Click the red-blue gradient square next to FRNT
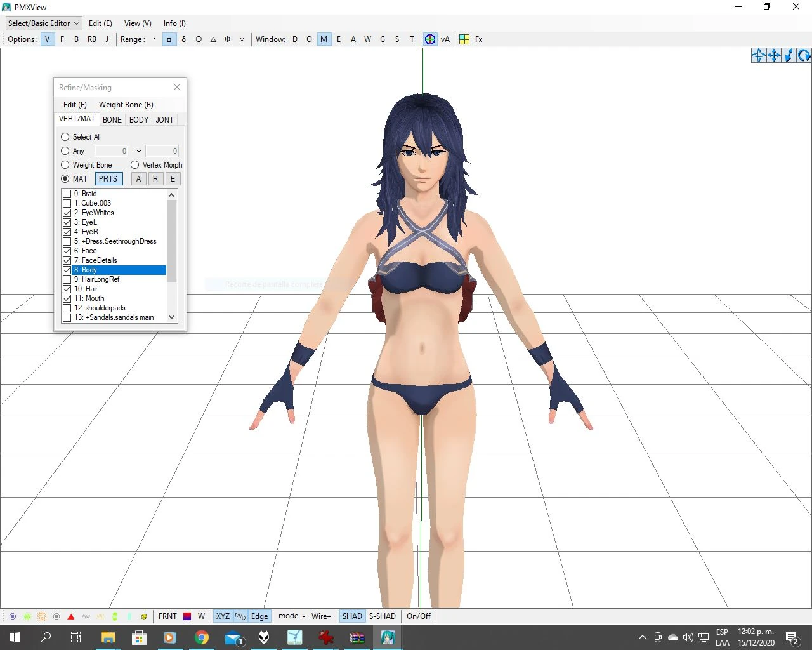Image resolution: width=812 pixels, height=650 pixels. tap(187, 616)
